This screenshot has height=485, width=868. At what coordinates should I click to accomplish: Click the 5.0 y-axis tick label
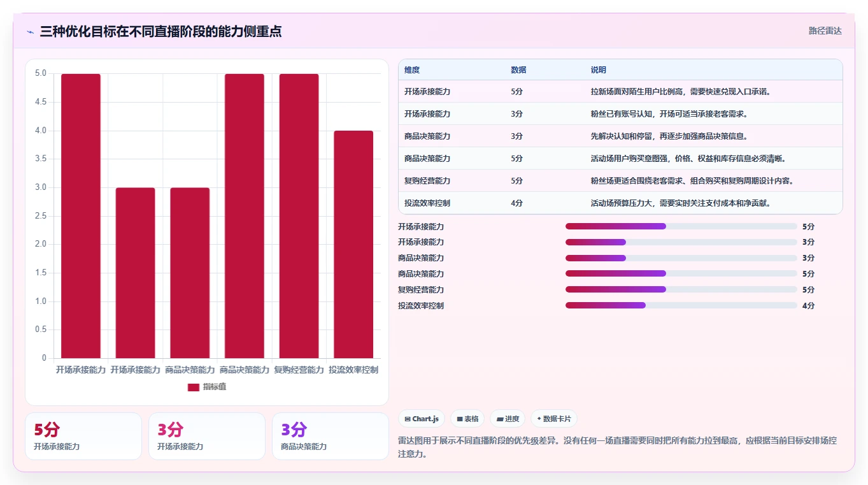(x=41, y=73)
